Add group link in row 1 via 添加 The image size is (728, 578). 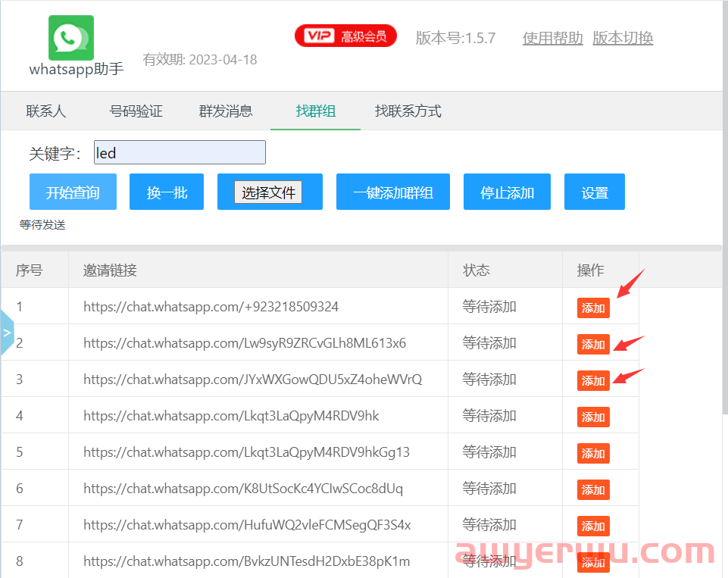[592, 308]
